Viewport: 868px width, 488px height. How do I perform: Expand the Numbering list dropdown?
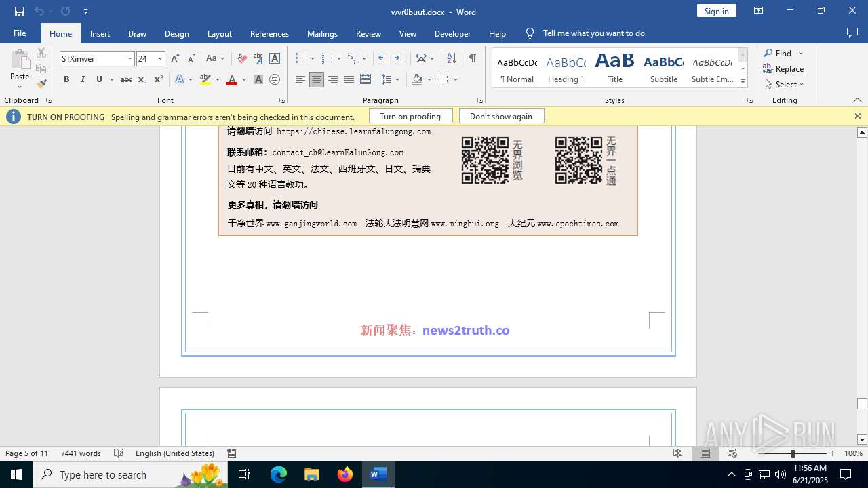click(338, 59)
